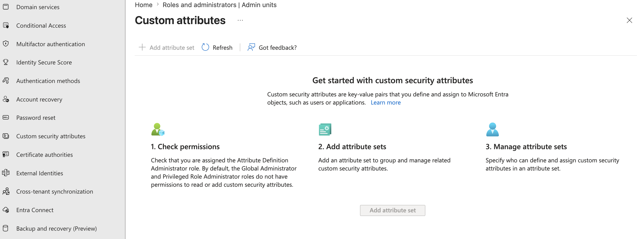Click the '1. Check permissions' heading

tap(185, 147)
